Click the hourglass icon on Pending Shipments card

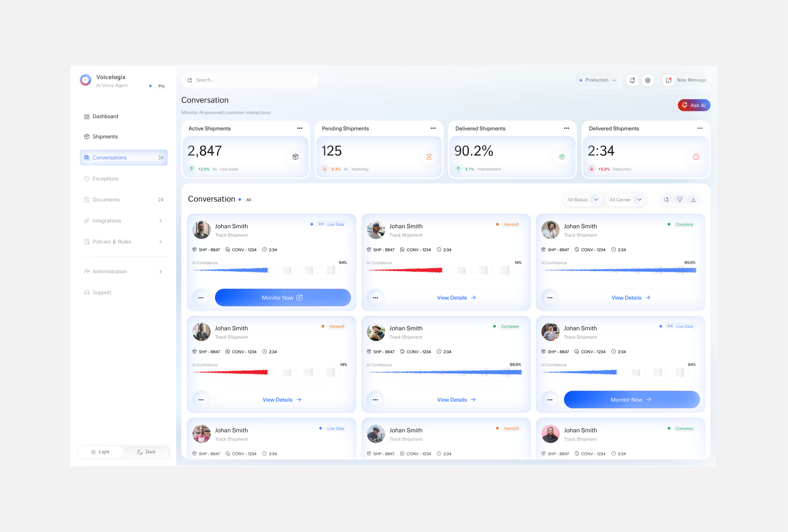pos(428,157)
